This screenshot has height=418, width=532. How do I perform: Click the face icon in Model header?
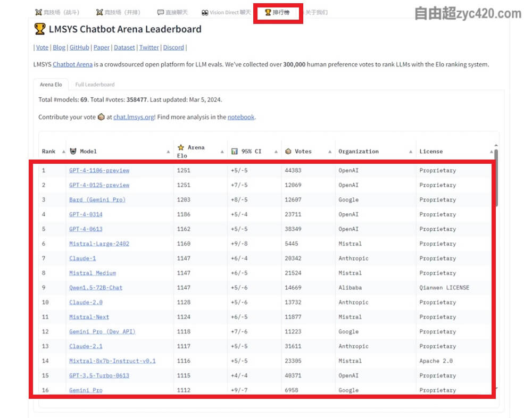coord(73,152)
